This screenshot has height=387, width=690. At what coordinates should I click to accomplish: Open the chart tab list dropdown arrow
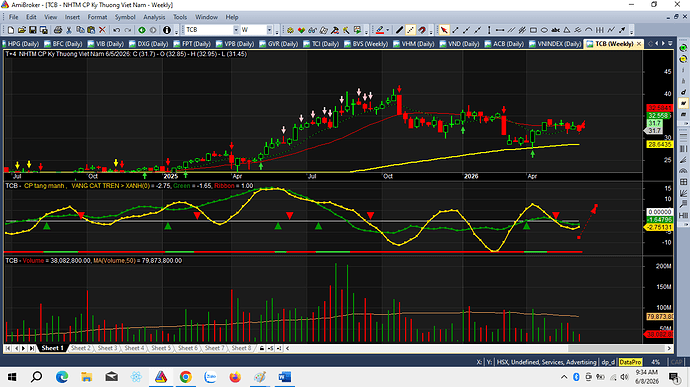click(670, 44)
